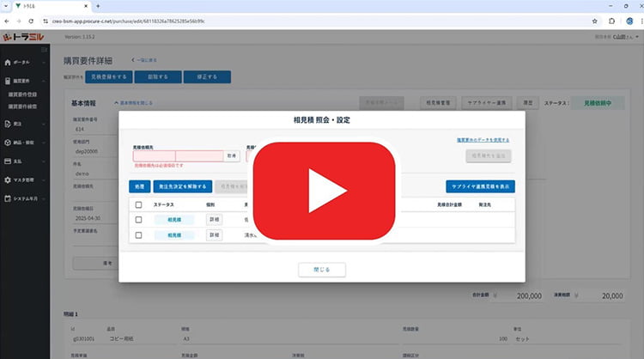Go back with the browser back arrow
This screenshot has height=359, width=644.
pyautogui.click(x=7, y=21)
